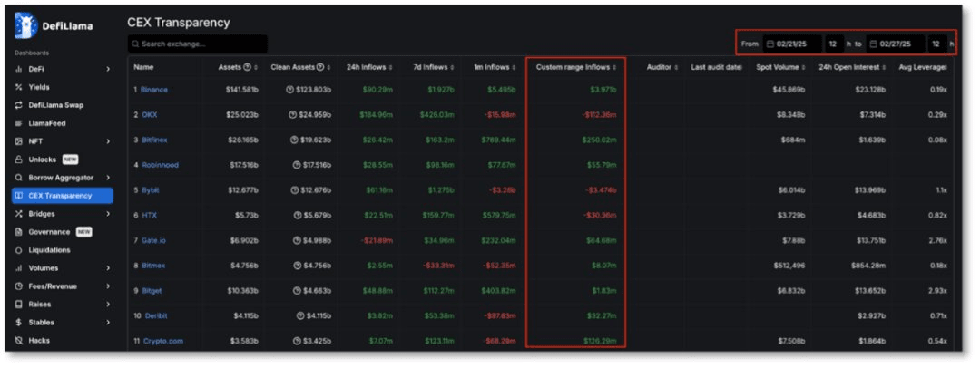980x368 pixels.
Task: Open the Deribit exchange link
Action: point(156,315)
